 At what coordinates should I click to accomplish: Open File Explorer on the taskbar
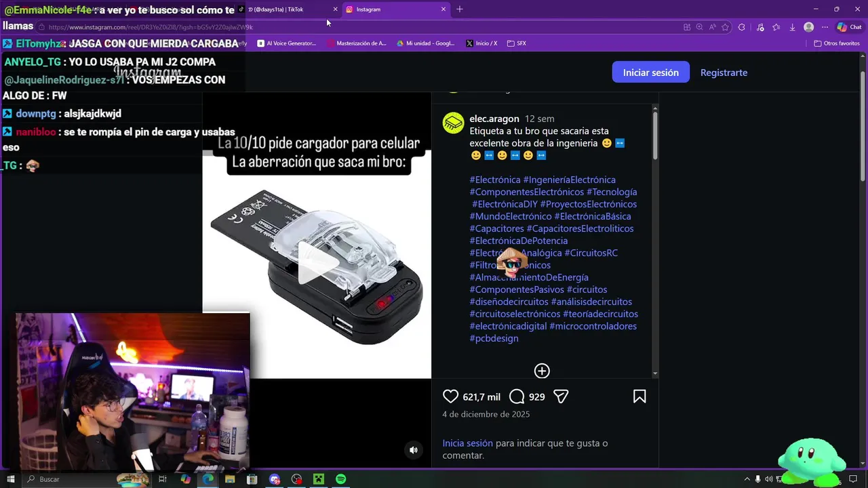pyautogui.click(x=230, y=479)
